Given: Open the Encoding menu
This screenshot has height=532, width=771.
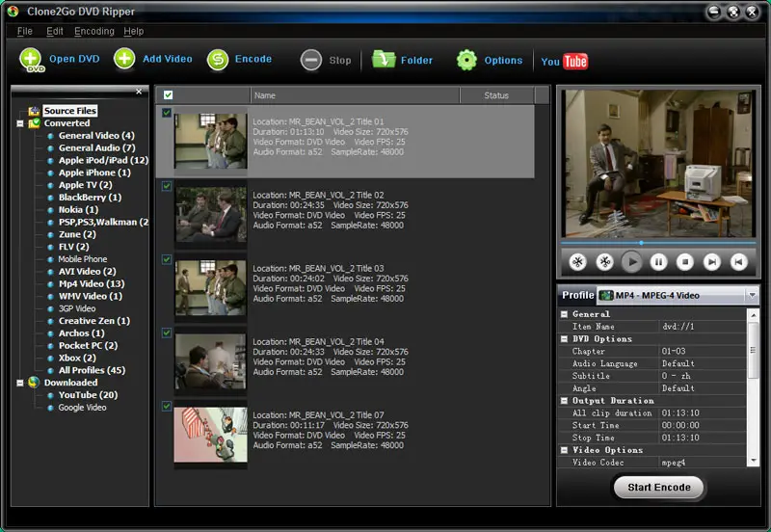Looking at the screenshot, I should (93, 31).
